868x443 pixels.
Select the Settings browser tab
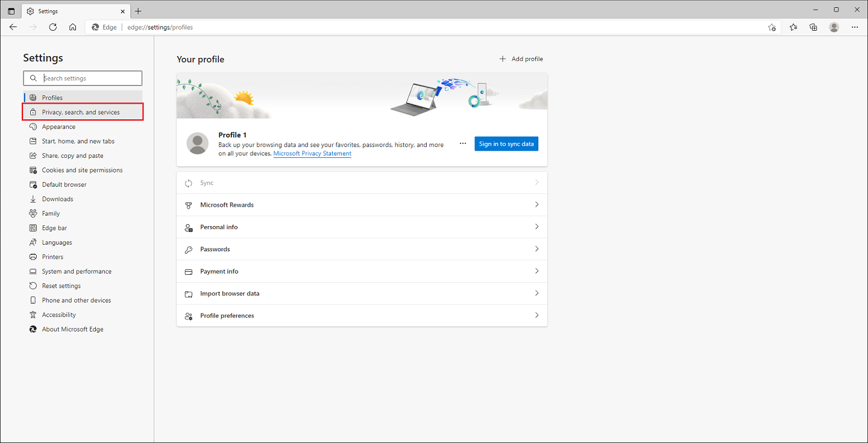pyautogui.click(x=75, y=11)
